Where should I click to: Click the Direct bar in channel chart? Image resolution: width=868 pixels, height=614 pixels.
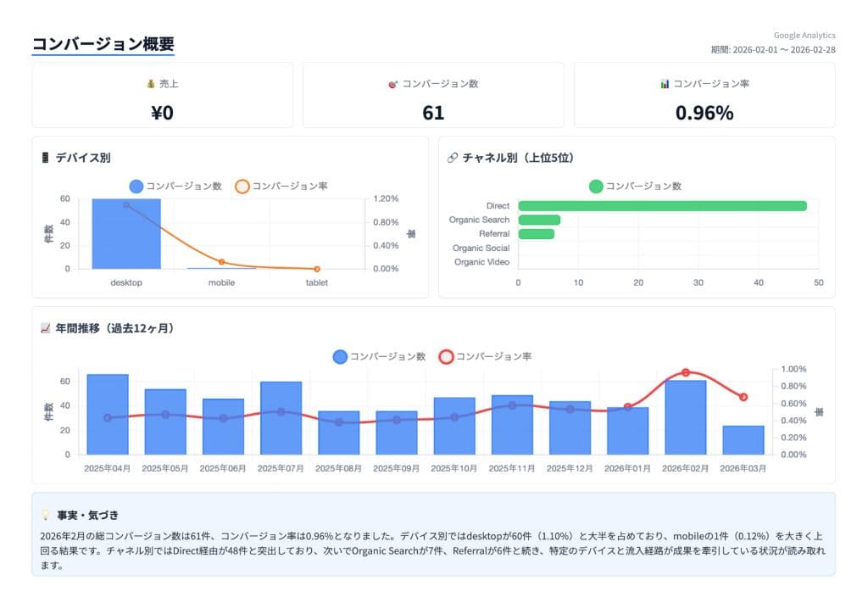click(661, 206)
